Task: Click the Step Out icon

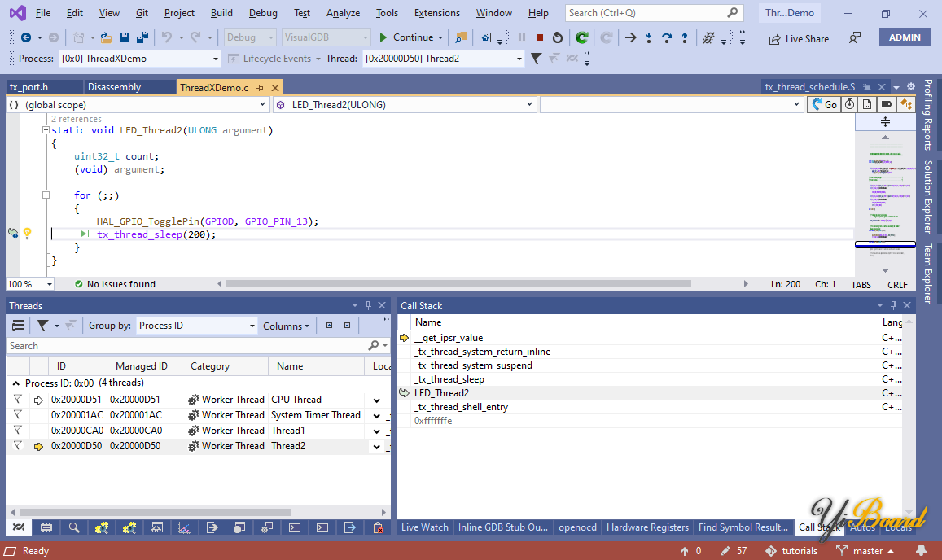Action: click(684, 37)
